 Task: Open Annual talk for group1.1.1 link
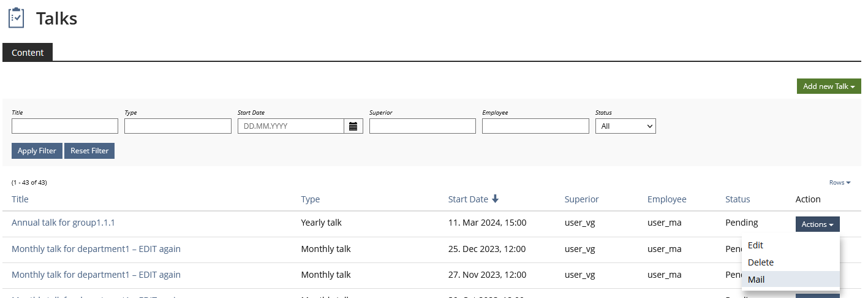tap(63, 223)
